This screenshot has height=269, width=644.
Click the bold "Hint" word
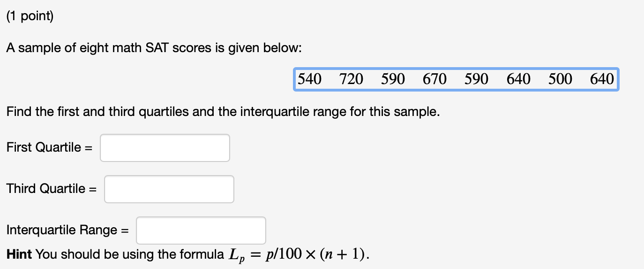[19, 255]
